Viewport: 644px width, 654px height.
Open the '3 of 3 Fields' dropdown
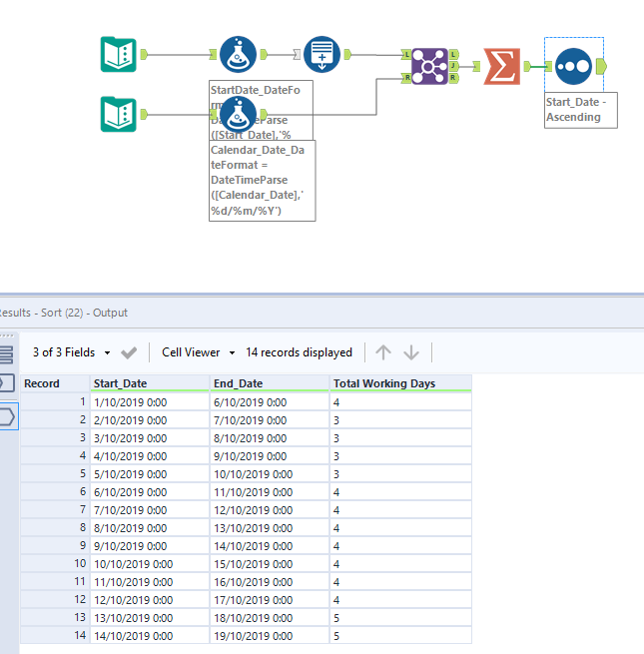pyautogui.click(x=71, y=352)
